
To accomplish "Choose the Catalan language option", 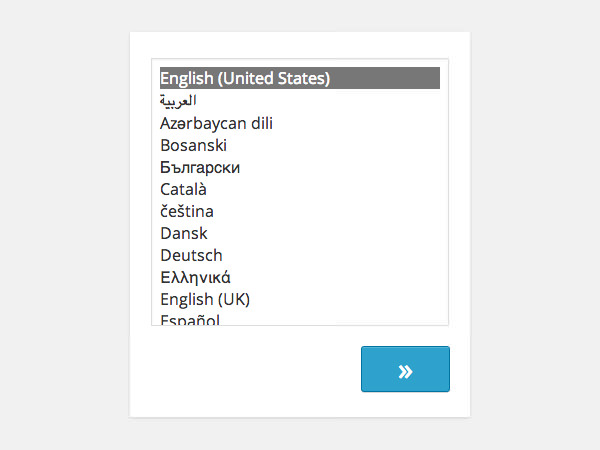I will 183,189.
